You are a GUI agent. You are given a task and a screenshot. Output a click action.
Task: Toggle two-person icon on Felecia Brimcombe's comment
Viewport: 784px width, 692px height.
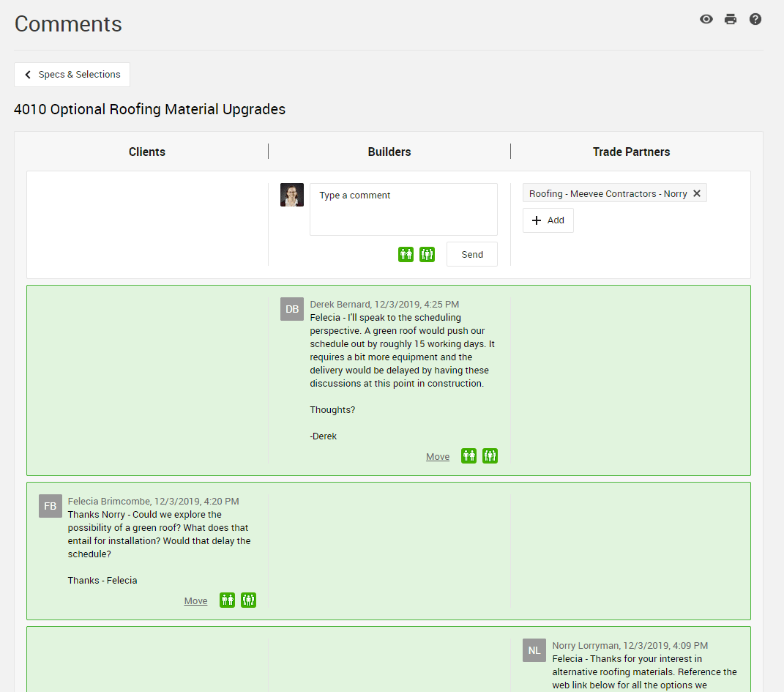(227, 600)
